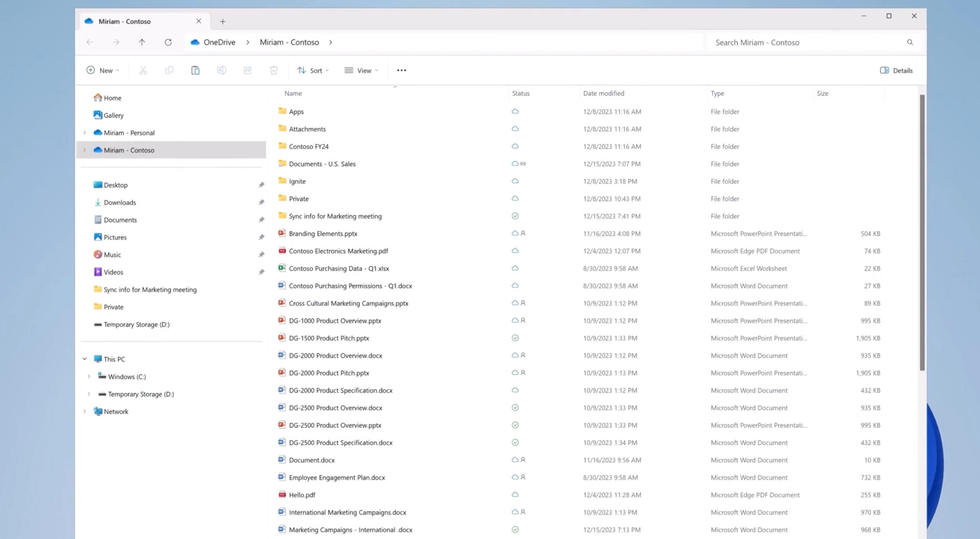Open the New dropdown menu
Screen dimensions: 980x539
point(103,70)
